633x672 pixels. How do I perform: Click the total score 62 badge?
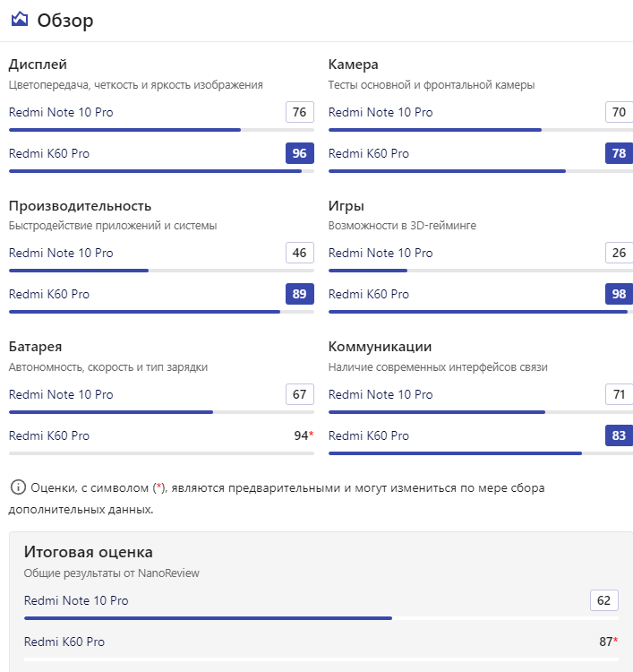603,600
